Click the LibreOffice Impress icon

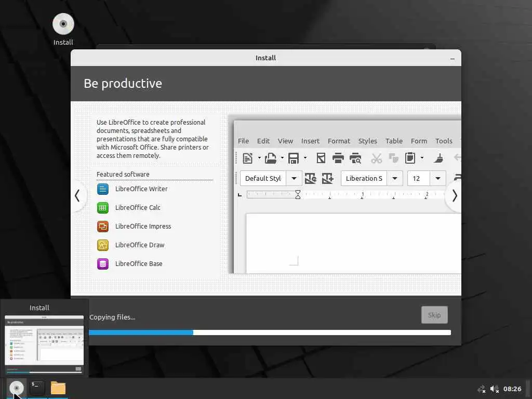coord(103,227)
